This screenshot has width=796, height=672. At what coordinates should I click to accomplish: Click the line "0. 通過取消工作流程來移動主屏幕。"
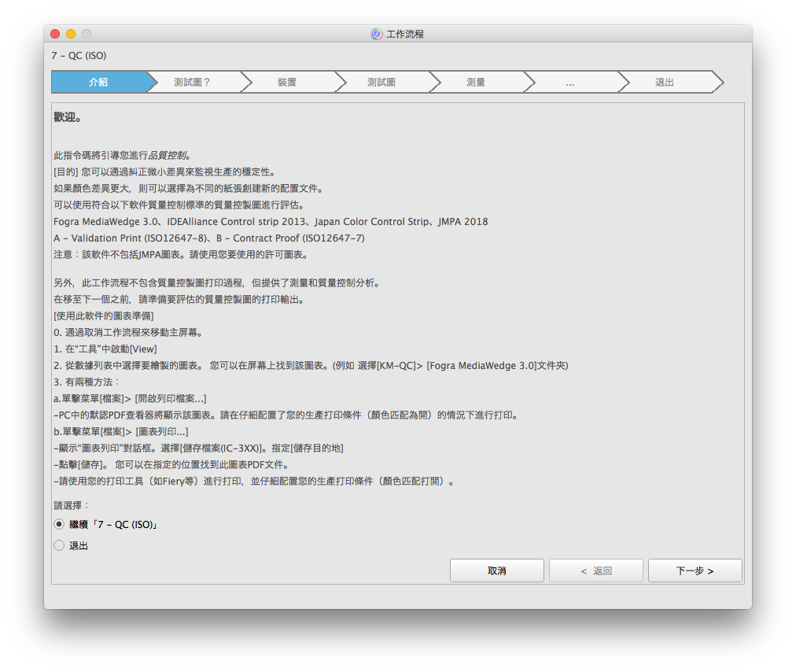coord(129,333)
